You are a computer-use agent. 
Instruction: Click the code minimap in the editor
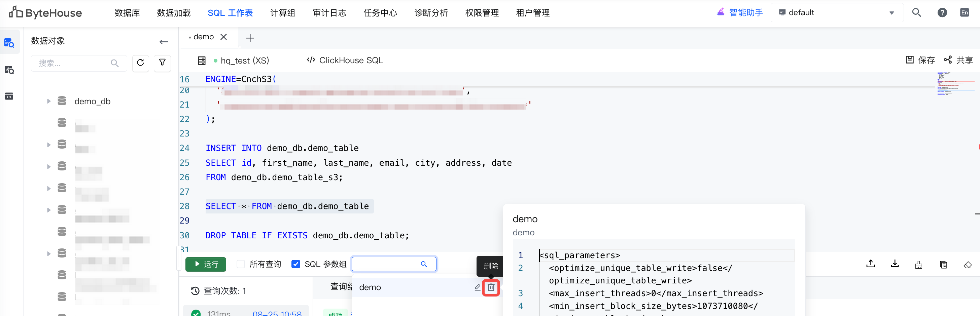[x=955, y=83]
